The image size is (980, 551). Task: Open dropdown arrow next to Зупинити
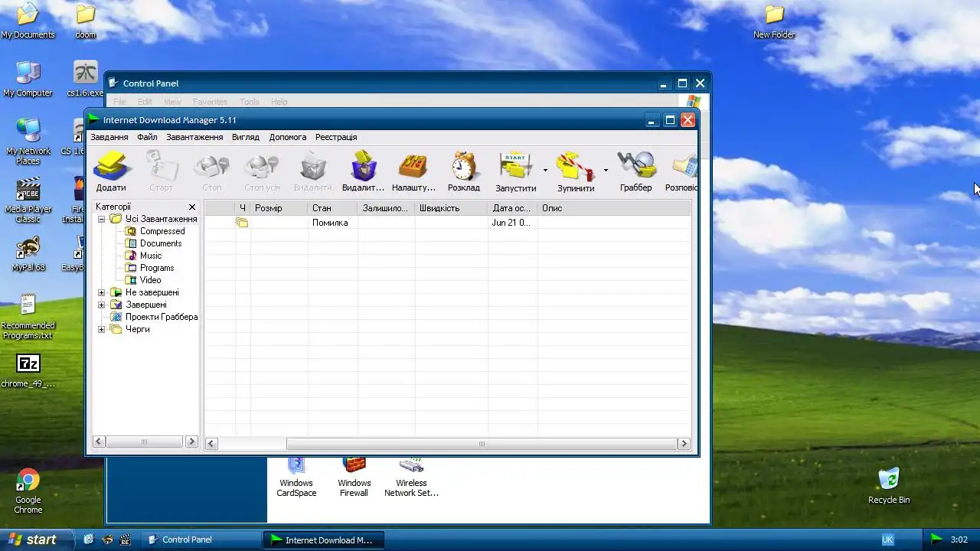point(606,171)
